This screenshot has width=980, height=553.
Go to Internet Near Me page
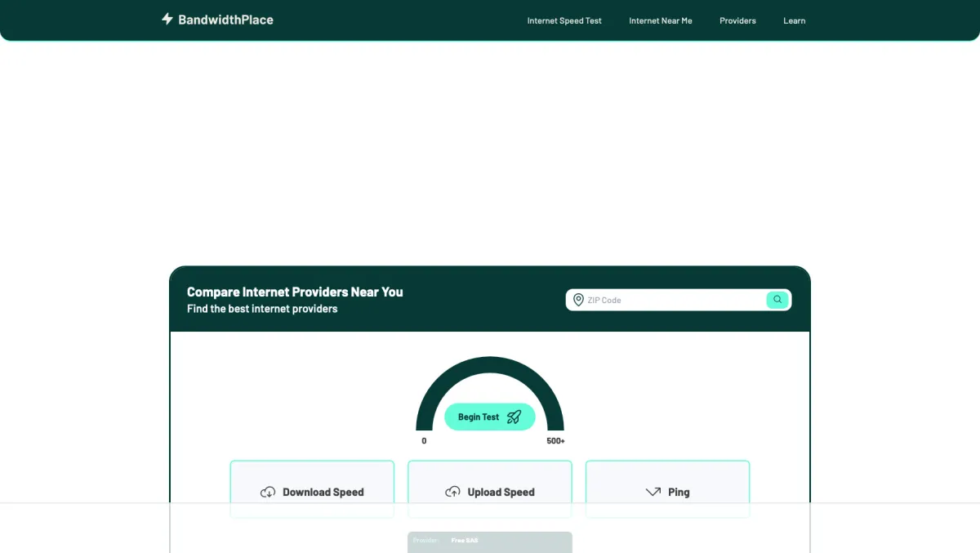[x=661, y=20]
